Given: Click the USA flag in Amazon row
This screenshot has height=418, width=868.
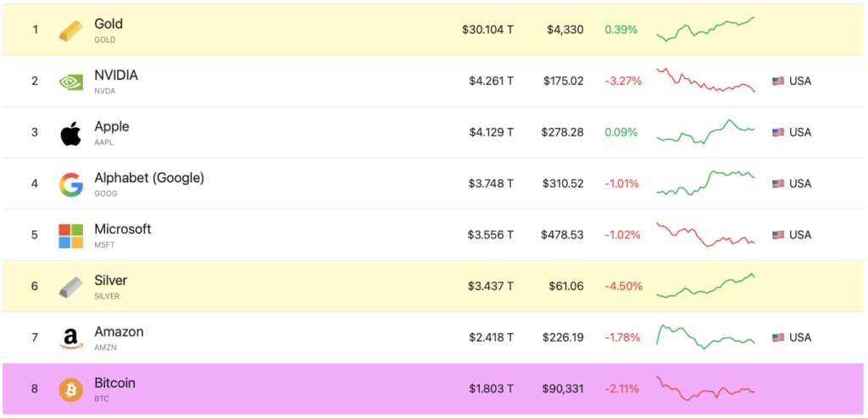Looking at the screenshot, I should pyautogui.click(x=778, y=337).
